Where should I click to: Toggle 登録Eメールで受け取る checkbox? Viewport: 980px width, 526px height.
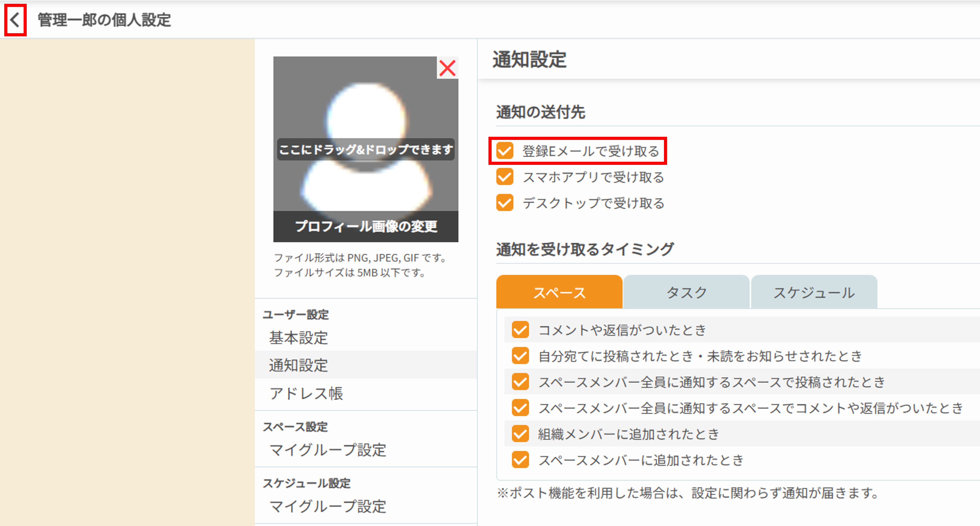point(505,151)
